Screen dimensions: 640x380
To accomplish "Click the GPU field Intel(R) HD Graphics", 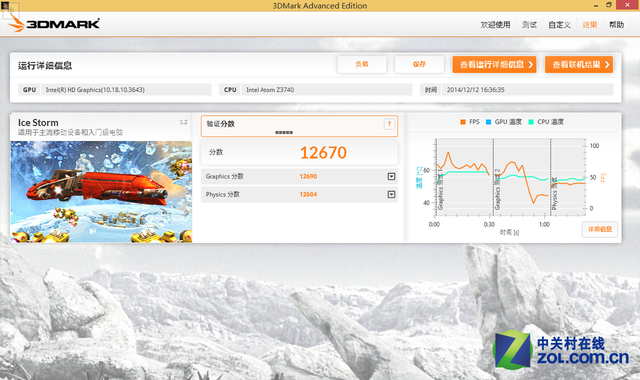I will pos(126,90).
